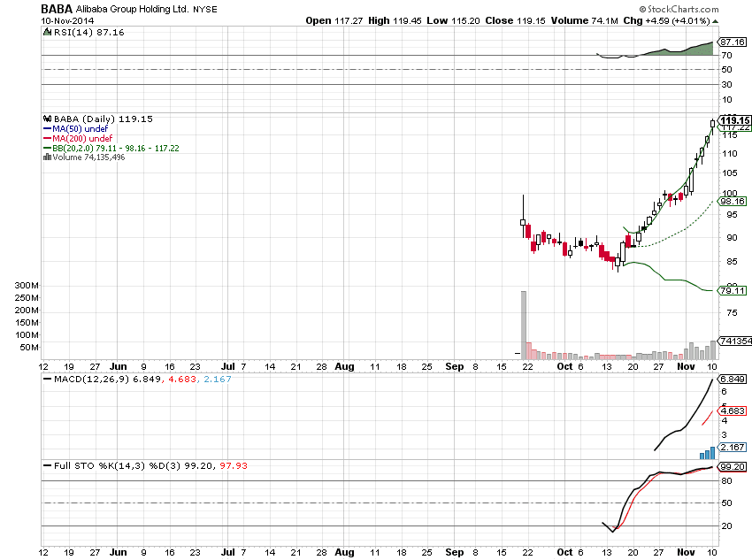
Task: Click the RSI indicator legend icon
Action: [47, 32]
